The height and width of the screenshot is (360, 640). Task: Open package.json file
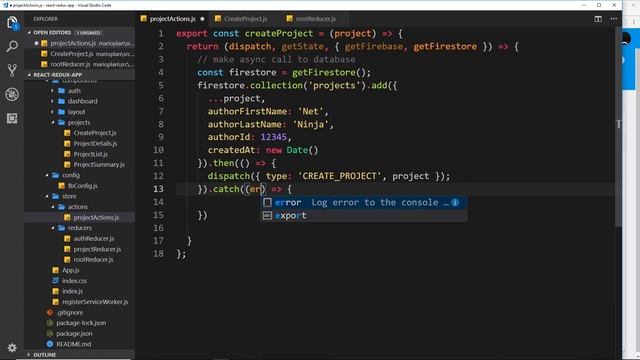click(74, 333)
